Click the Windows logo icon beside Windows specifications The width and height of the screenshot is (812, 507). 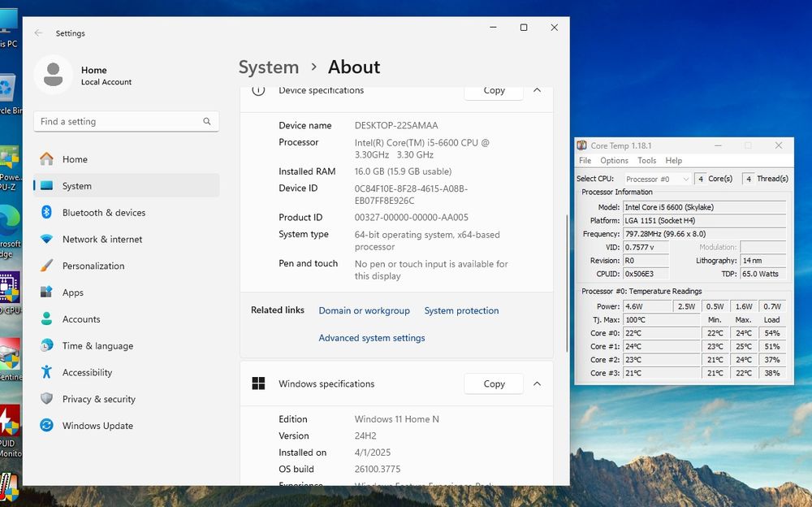258,383
